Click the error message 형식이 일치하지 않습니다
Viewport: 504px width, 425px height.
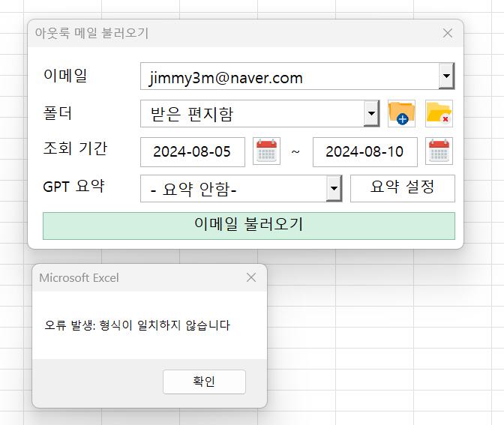pos(164,325)
